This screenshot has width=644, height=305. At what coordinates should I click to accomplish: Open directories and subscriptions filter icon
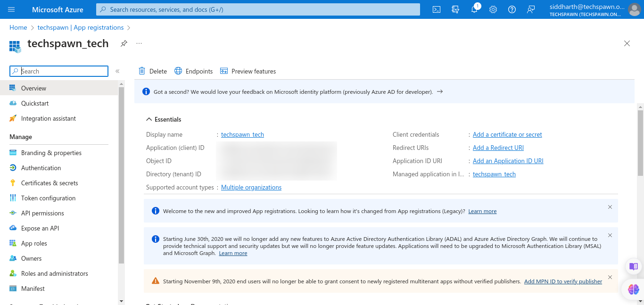click(x=455, y=9)
